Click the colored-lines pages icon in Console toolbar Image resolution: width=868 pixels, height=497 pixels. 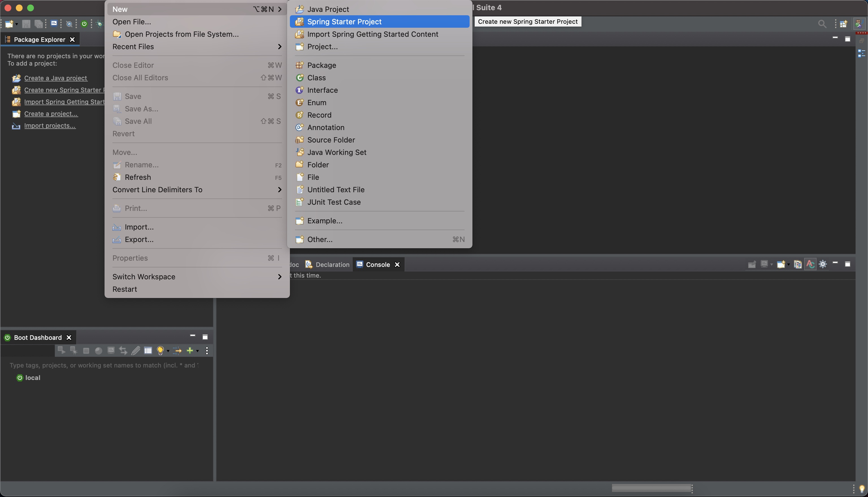click(798, 264)
